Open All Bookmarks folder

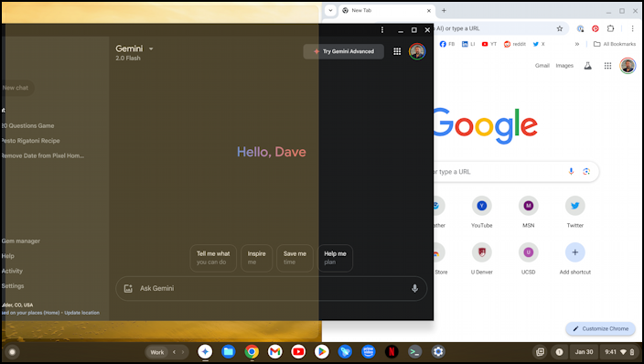[615, 44]
